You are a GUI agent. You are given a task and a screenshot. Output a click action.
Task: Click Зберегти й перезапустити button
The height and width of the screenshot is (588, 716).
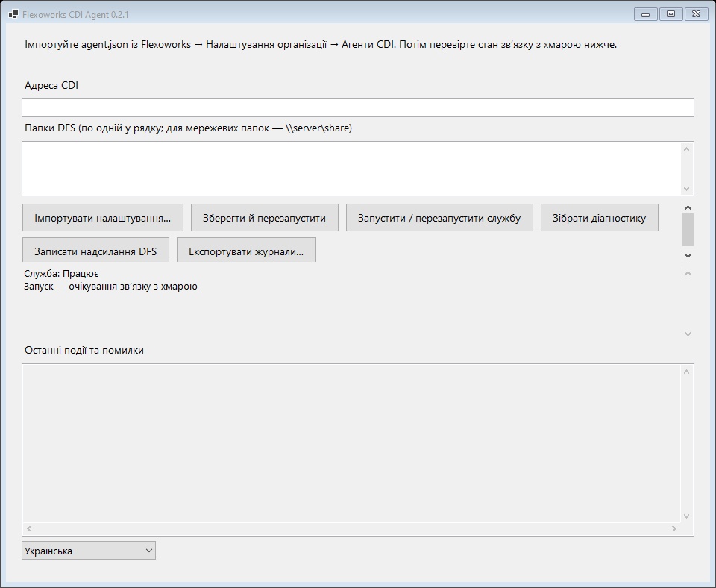click(264, 217)
